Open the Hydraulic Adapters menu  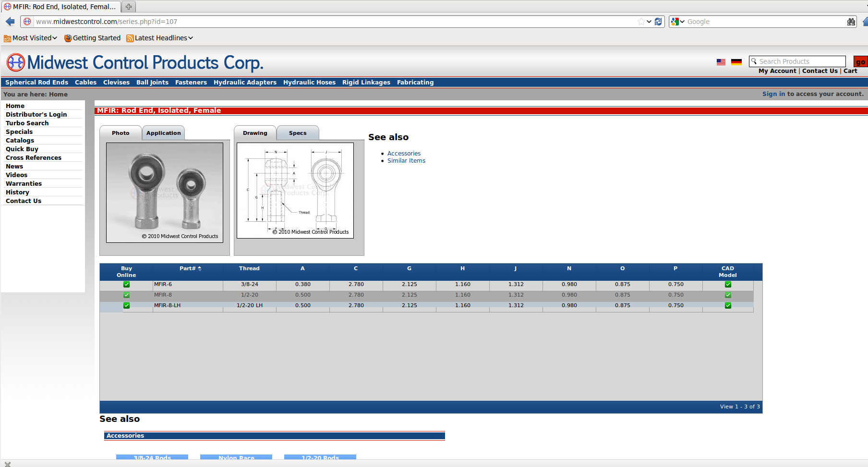click(245, 83)
